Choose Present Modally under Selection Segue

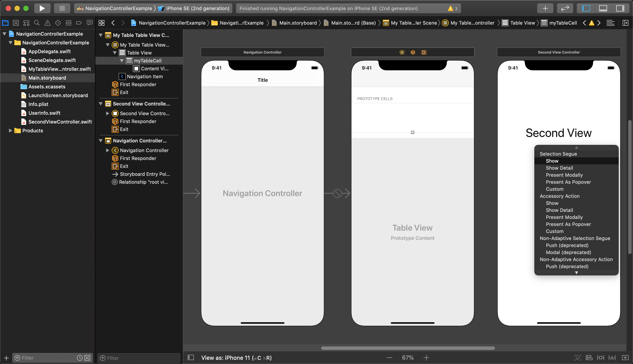(x=576, y=175)
